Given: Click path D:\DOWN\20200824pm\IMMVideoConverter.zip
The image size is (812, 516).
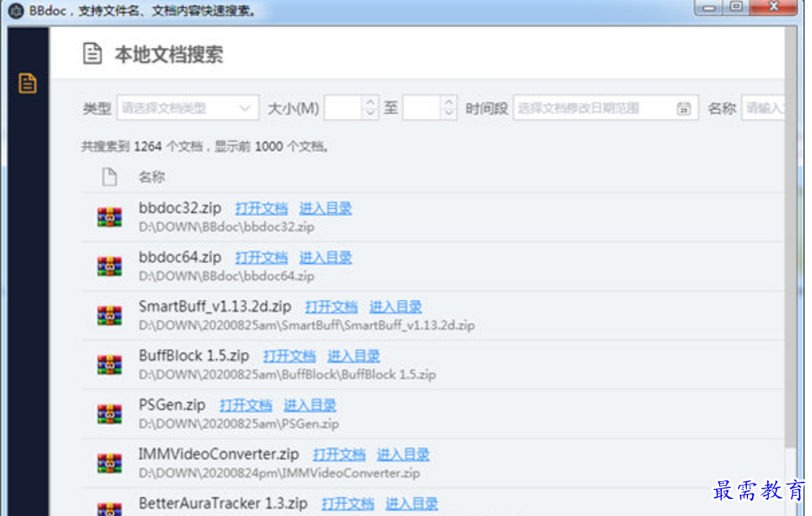Looking at the screenshot, I should [x=279, y=473].
